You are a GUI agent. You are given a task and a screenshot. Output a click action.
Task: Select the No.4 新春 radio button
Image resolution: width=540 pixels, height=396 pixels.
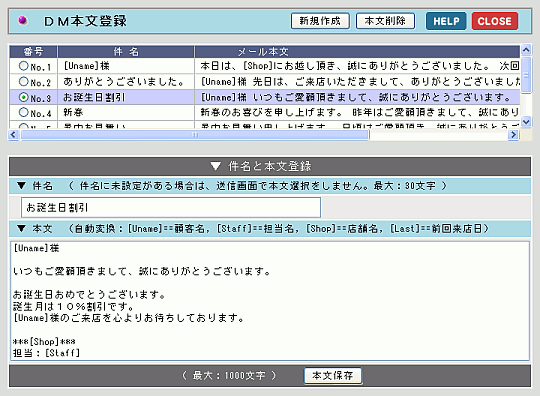click(x=23, y=112)
